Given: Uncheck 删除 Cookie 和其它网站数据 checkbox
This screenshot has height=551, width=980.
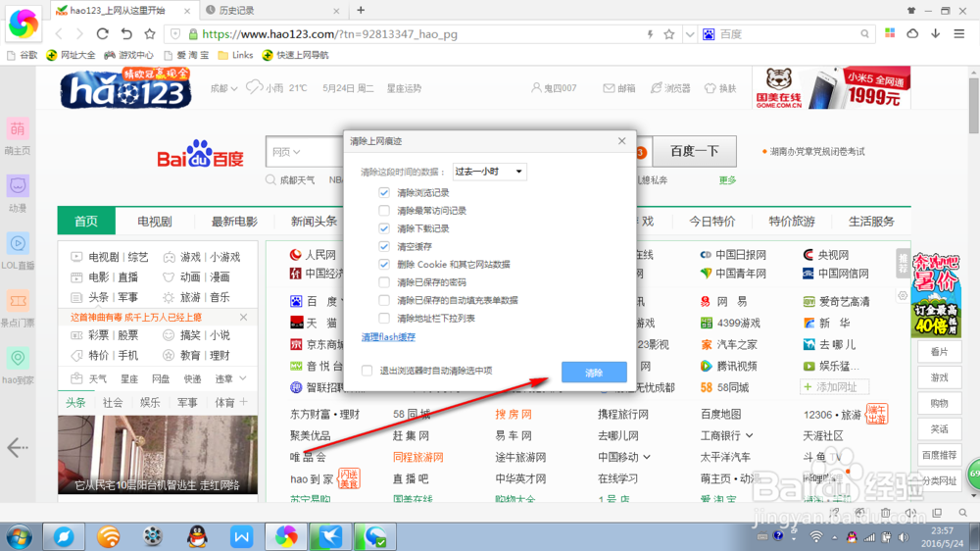Looking at the screenshot, I should pos(384,265).
